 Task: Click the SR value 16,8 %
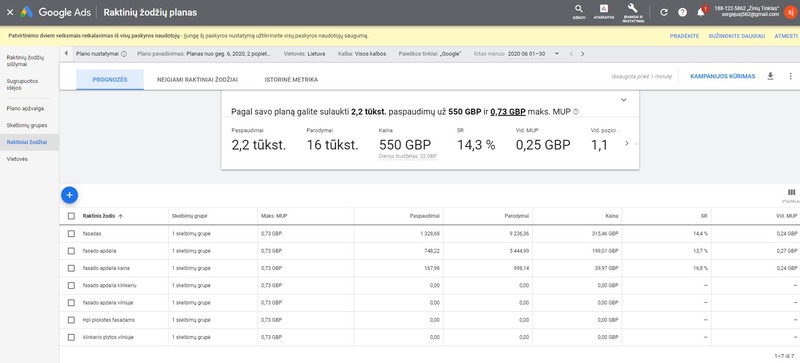[x=700, y=268]
